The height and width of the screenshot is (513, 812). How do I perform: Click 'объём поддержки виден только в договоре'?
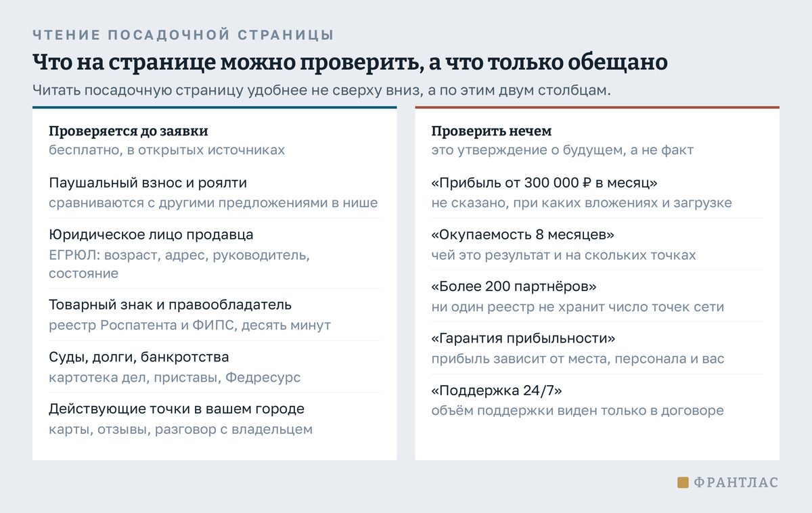(x=578, y=410)
